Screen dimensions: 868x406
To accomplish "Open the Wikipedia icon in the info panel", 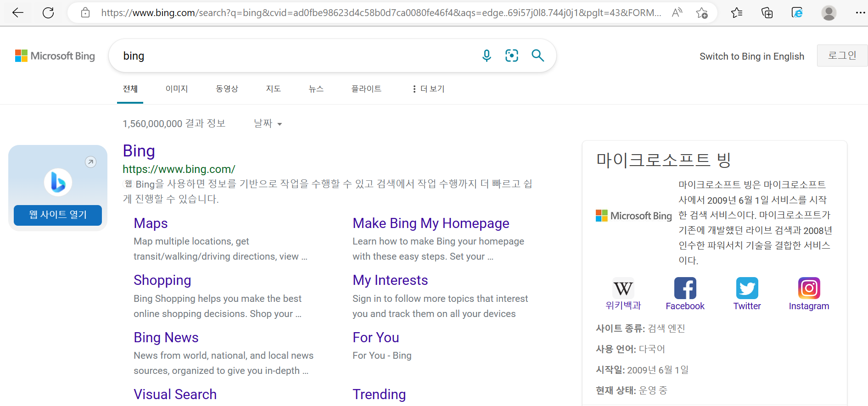I will [623, 288].
